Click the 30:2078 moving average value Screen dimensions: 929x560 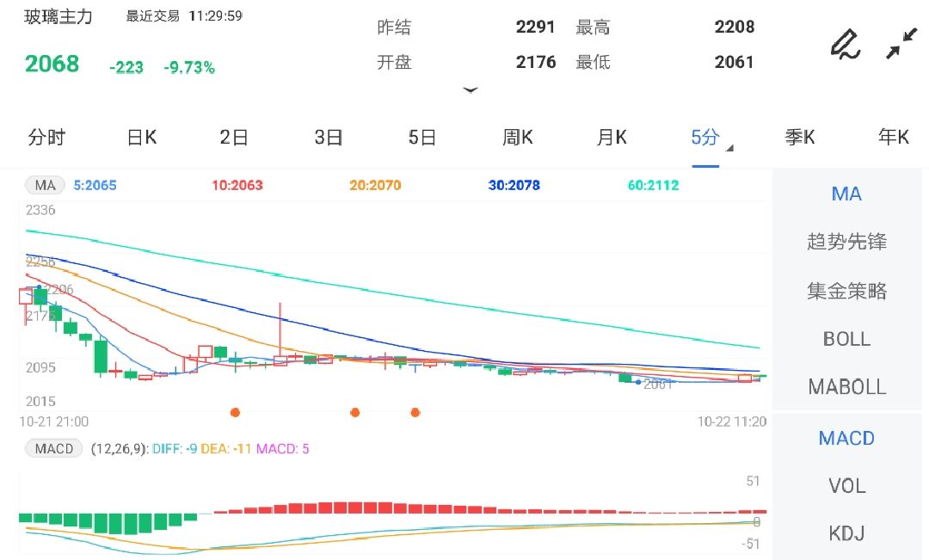click(x=514, y=185)
